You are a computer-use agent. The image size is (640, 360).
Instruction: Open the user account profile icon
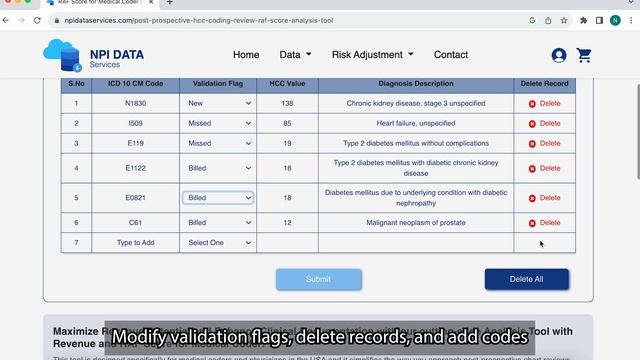pyautogui.click(x=559, y=55)
